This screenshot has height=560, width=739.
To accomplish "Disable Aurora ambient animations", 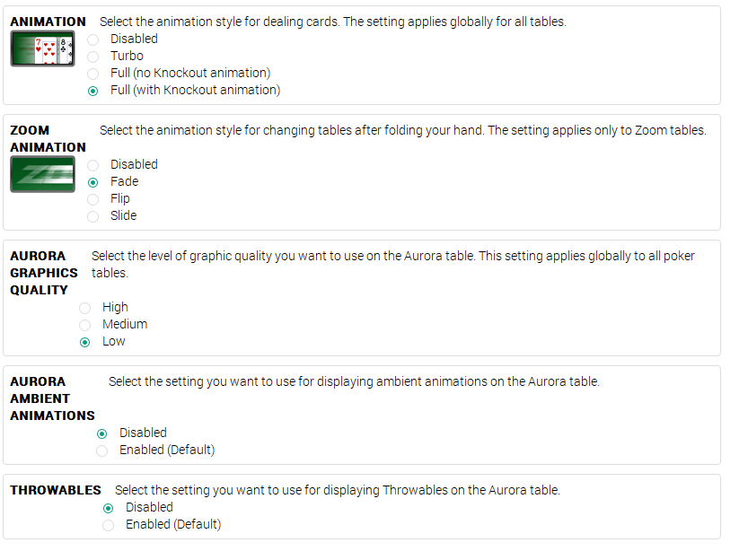I will tap(101, 433).
